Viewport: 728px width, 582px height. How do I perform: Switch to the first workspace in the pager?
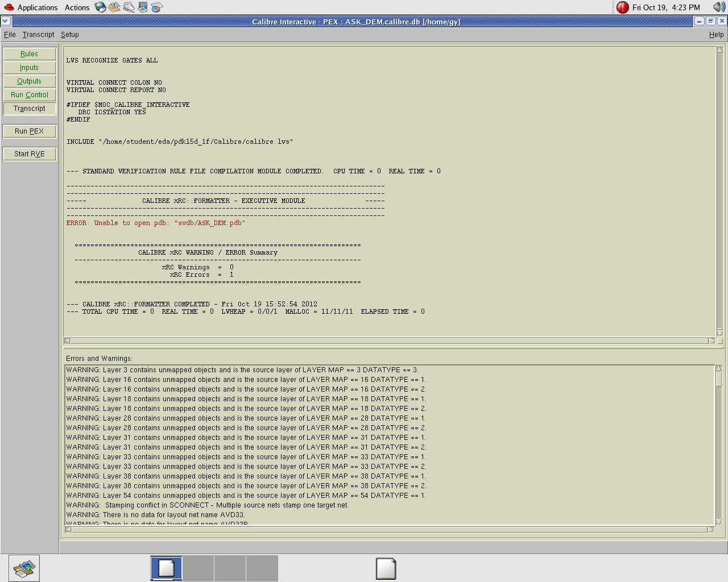click(166, 568)
